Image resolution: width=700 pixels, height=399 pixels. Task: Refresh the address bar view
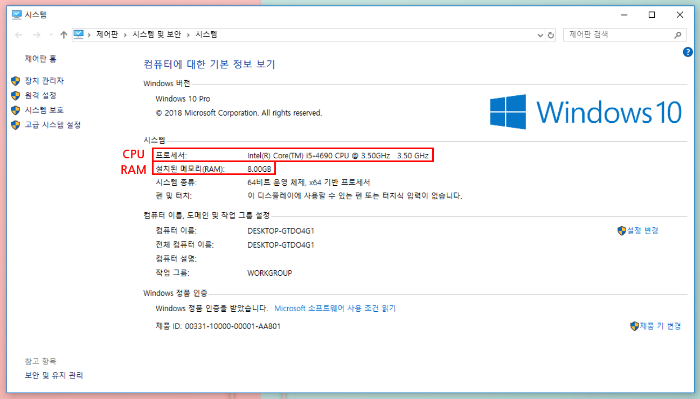[551, 35]
